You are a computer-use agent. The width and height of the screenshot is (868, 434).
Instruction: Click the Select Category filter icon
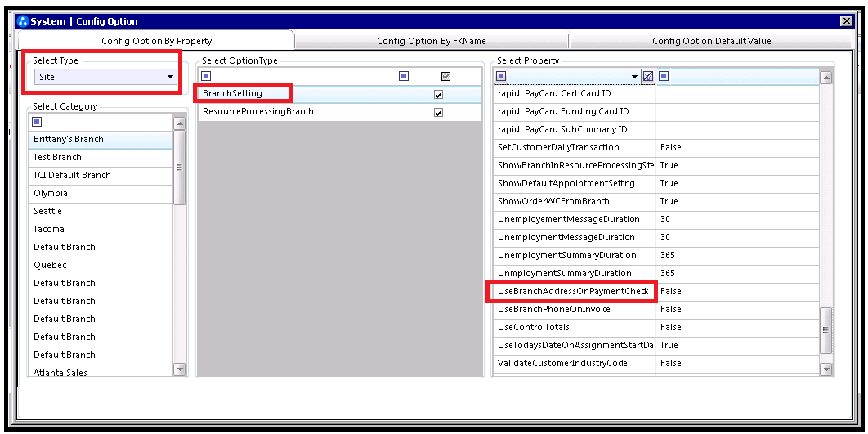coord(36,122)
